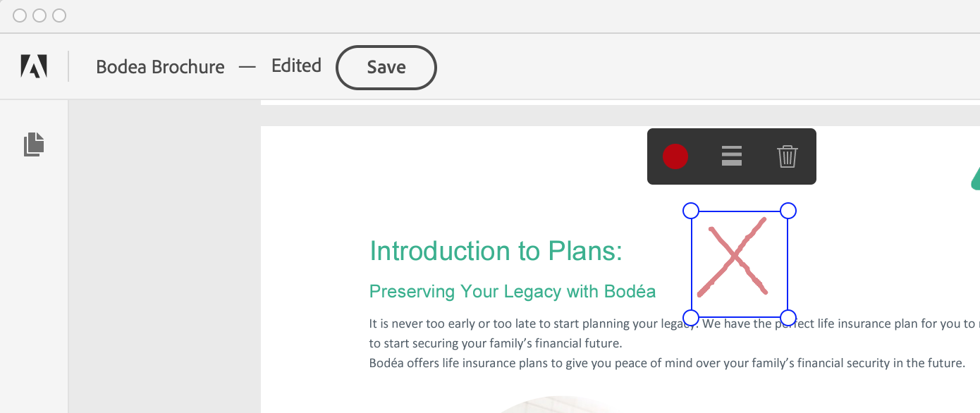Screen dimensions: 980x413
Task: Click the bottom-right resize handle of the selection
Action: point(788,317)
